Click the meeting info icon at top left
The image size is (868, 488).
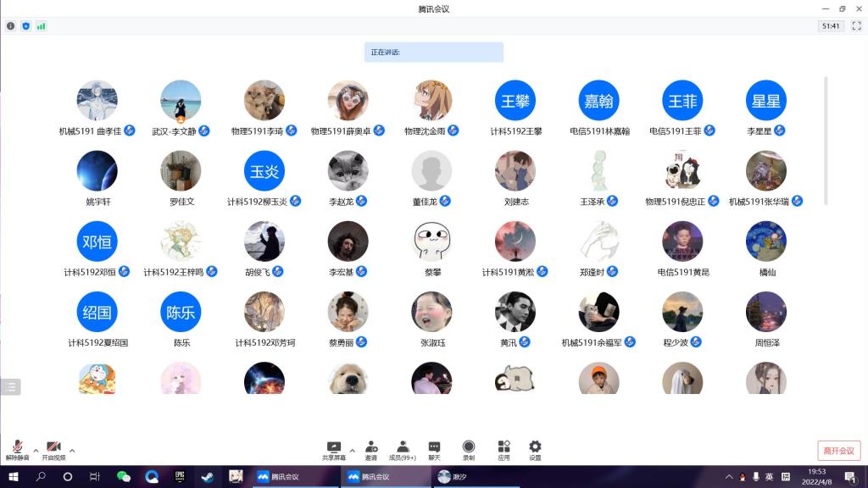point(11,26)
